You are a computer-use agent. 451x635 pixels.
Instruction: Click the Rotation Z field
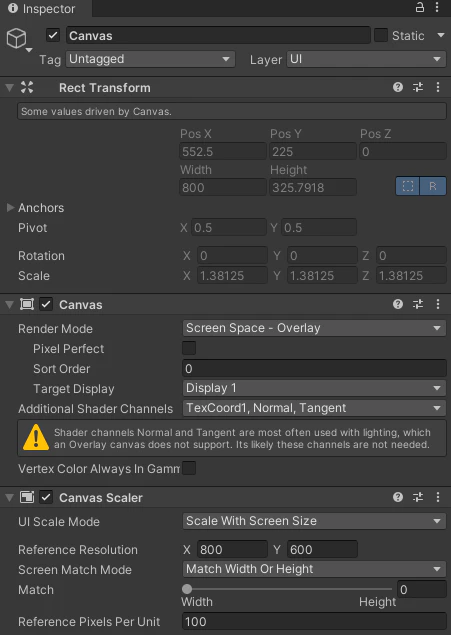tap(411, 255)
